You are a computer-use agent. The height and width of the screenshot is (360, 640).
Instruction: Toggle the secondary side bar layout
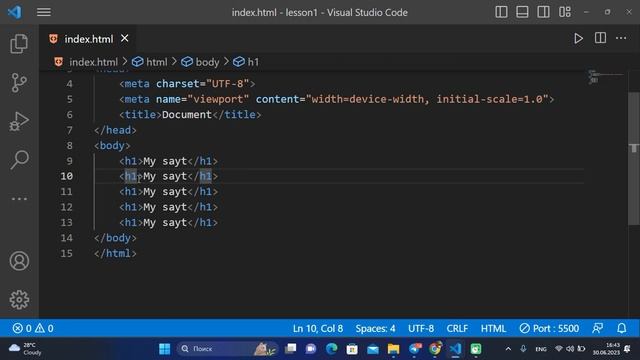[543, 12]
